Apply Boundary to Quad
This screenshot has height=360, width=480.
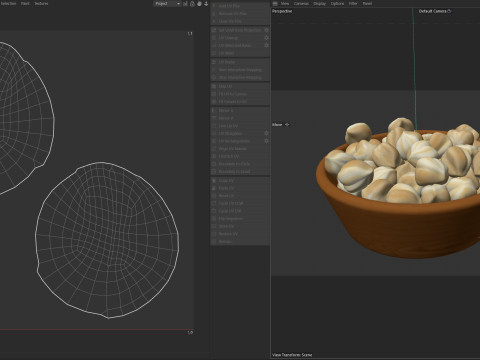[240, 172]
